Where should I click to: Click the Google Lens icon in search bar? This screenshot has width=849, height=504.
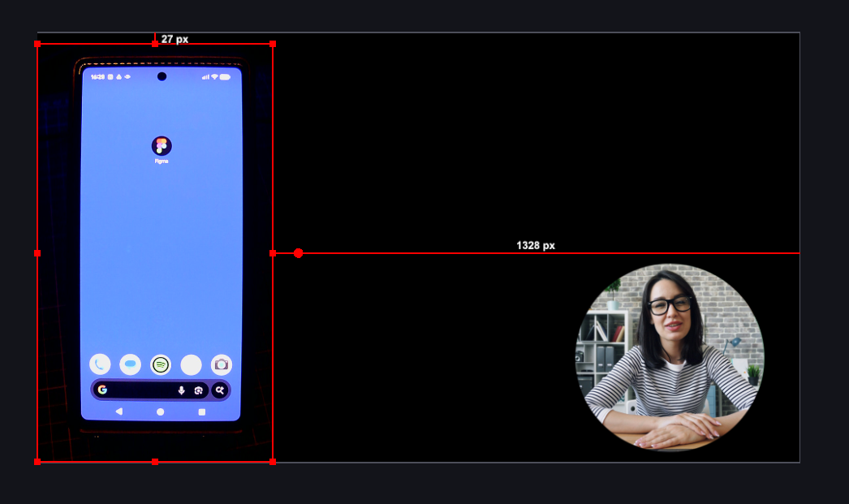(198, 390)
